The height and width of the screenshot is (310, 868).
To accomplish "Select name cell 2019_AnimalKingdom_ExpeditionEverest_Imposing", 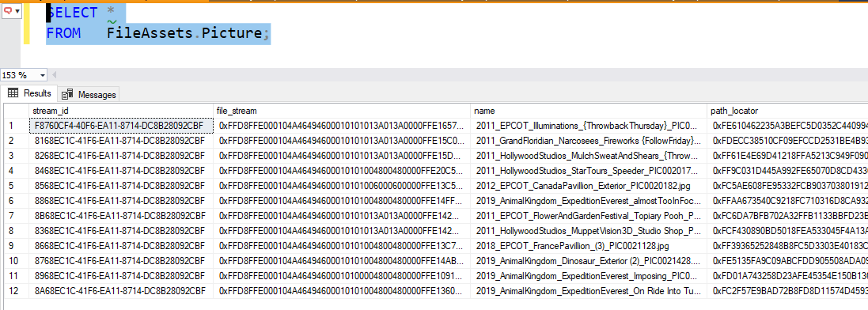I will click(589, 275).
